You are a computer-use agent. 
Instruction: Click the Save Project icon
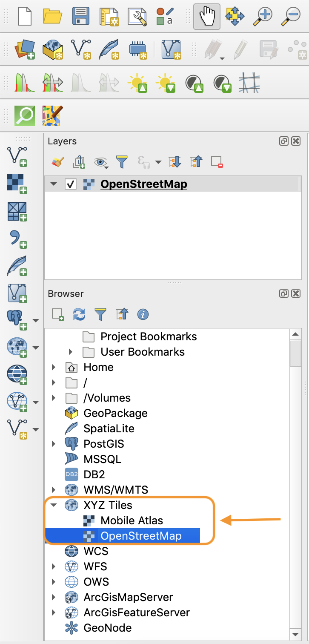80,16
